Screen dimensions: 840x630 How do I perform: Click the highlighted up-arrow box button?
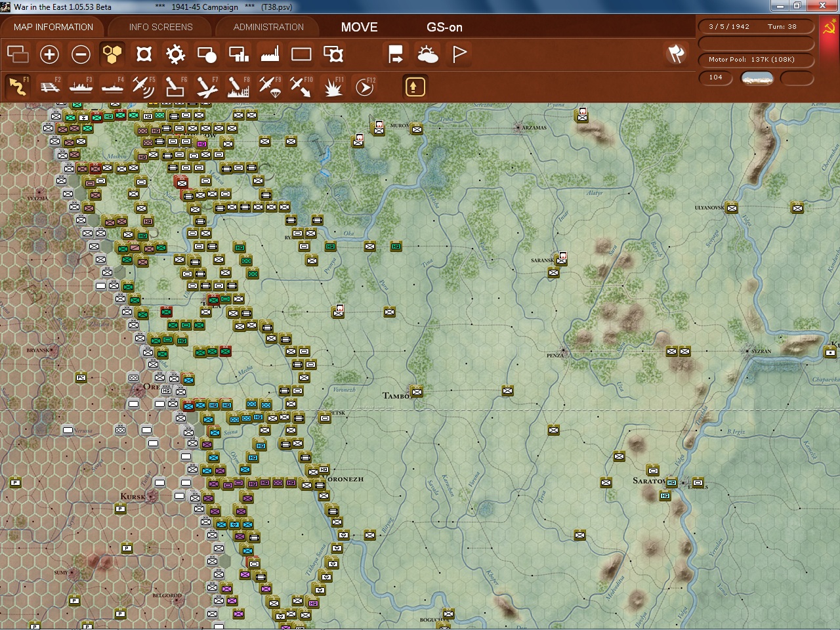415,87
